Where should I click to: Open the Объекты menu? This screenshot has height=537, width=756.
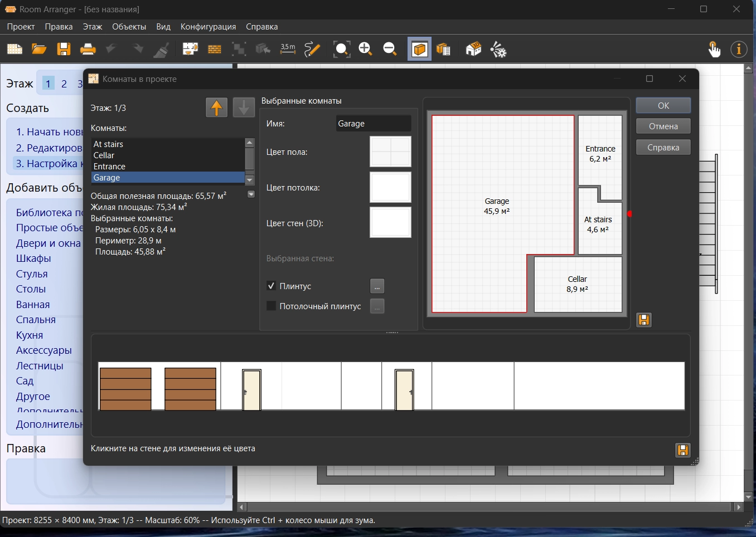(x=129, y=27)
